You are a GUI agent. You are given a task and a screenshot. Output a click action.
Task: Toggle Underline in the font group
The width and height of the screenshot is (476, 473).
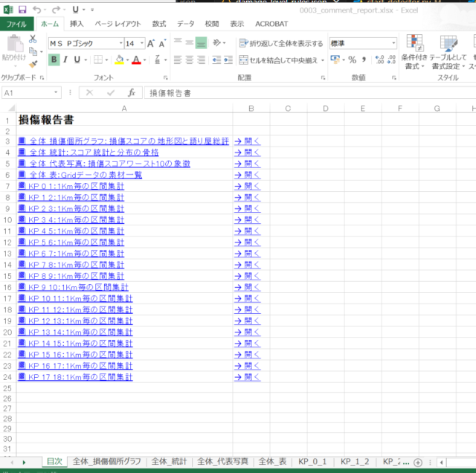pyautogui.click(x=77, y=59)
